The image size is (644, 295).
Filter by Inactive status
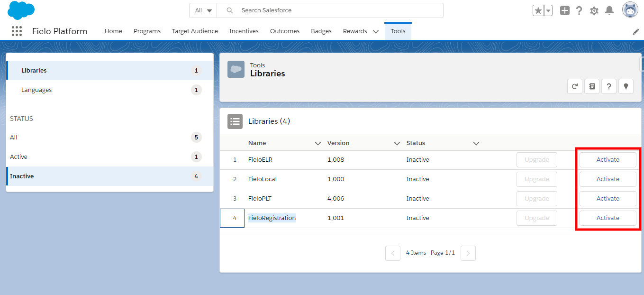pos(109,176)
